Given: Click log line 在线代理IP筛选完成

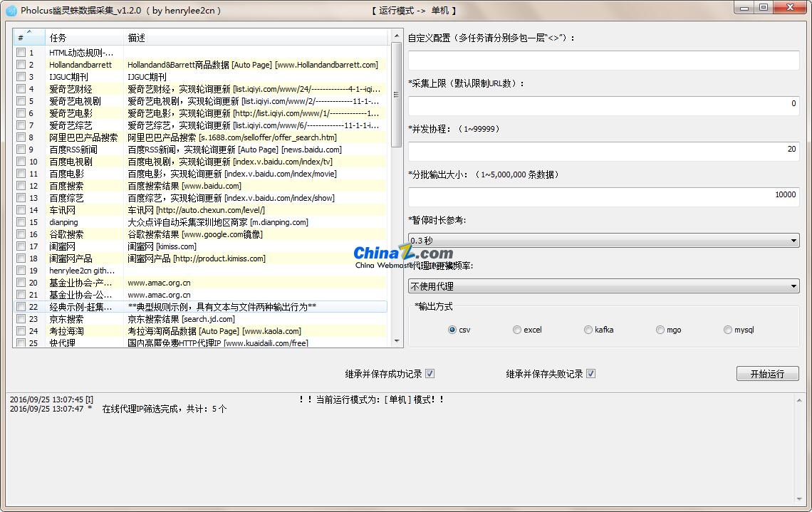Looking at the screenshot, I should coord(164,409).
